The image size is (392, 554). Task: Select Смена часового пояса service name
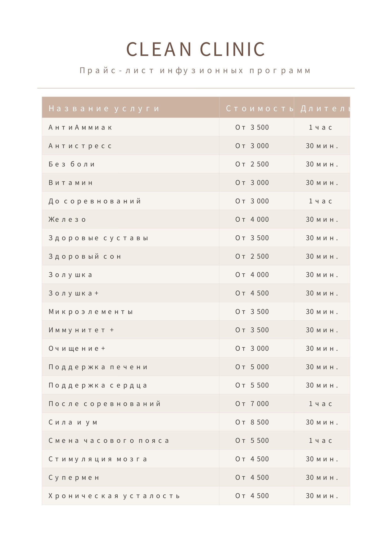pos(109,440)
